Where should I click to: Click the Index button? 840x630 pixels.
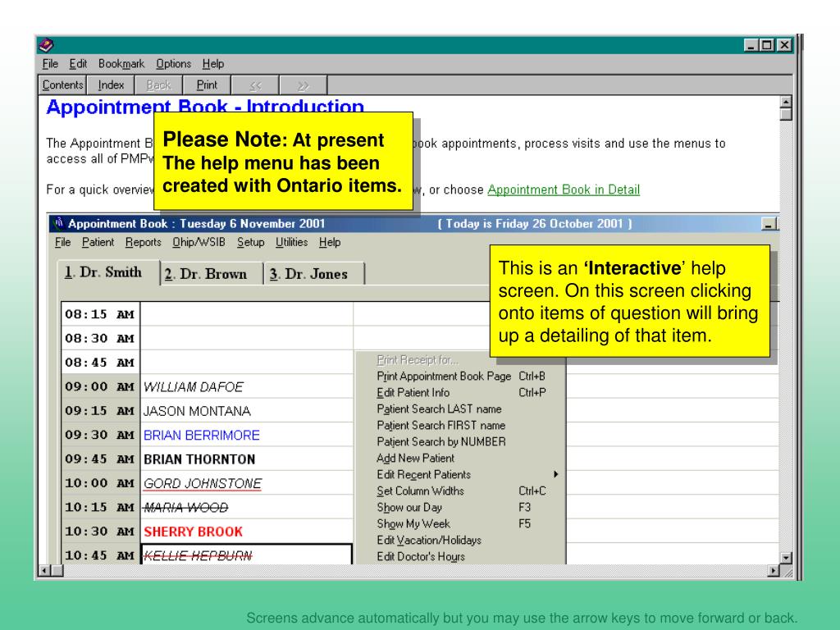[x=111, y=84]
